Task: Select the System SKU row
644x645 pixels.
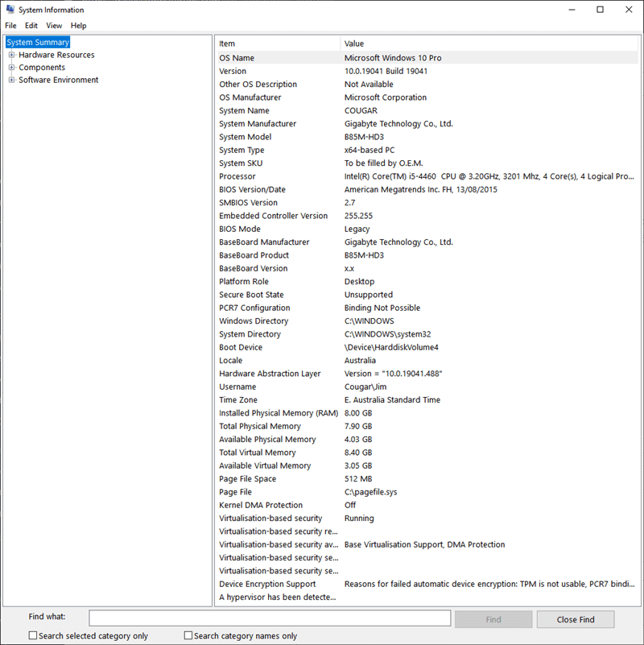Action: coord(427,163)
